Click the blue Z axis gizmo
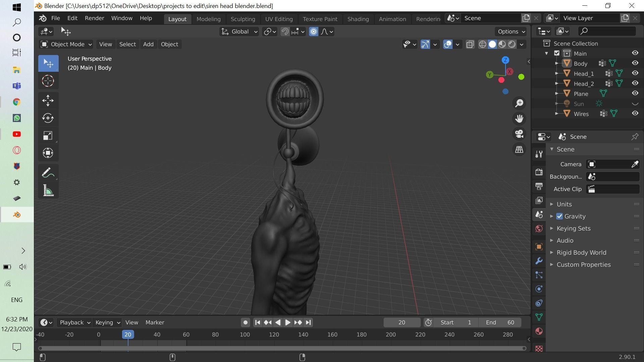This screenshot has height=362, width=644. [x=505, y=60]
